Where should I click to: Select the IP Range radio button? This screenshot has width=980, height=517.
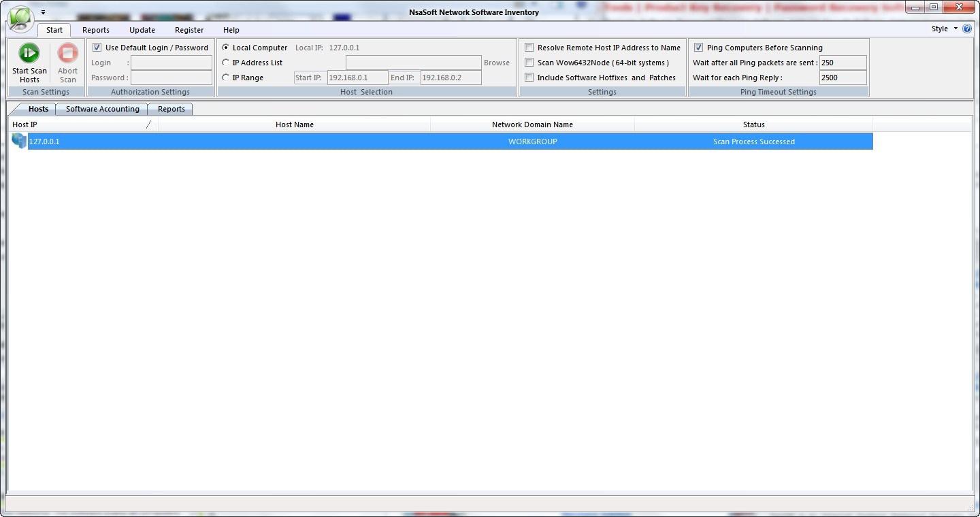226,78
